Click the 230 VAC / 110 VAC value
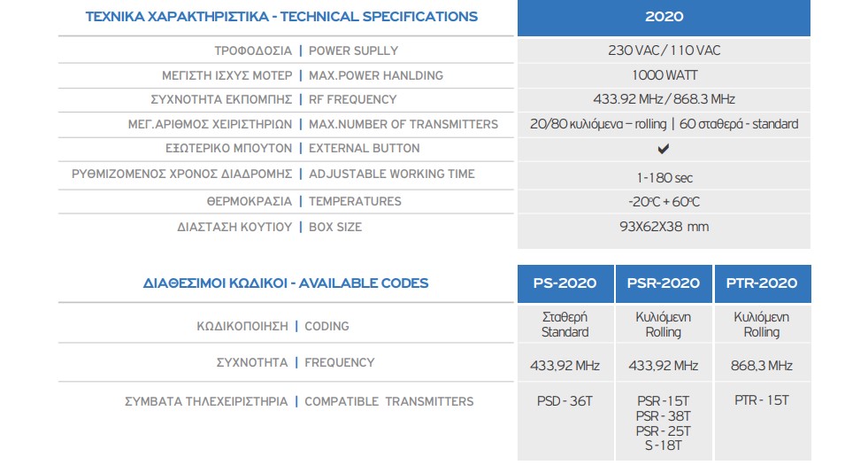 pos(664,50)
